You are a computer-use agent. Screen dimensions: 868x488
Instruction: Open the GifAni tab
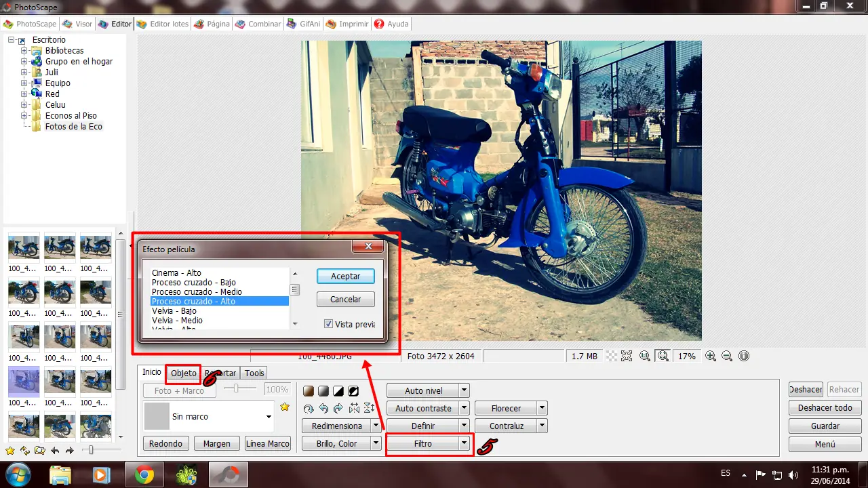304,24
